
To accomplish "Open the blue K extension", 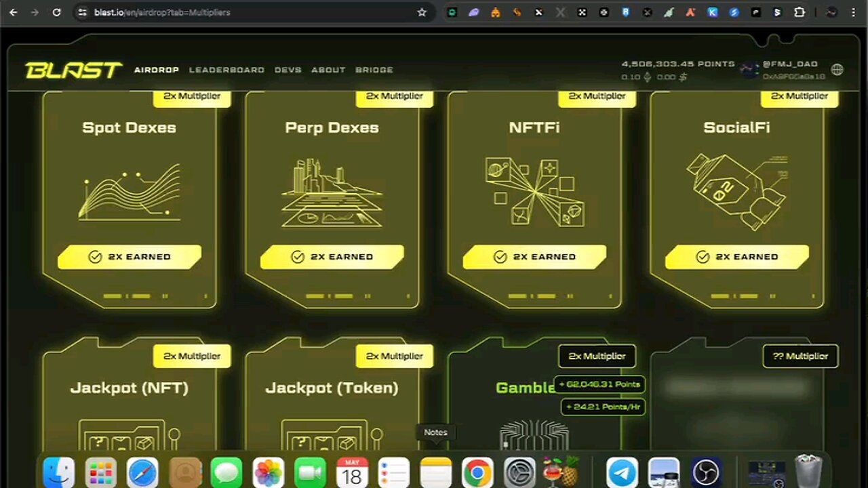I will coord(712,12).
